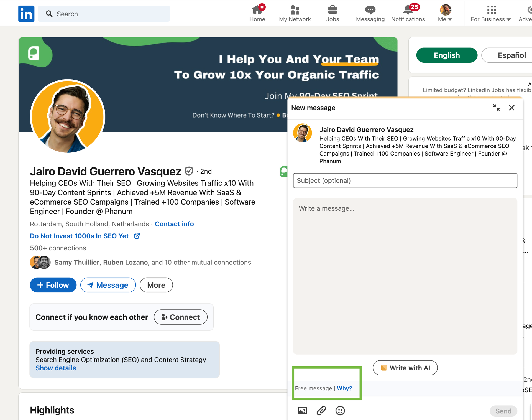Screen dimensions: 532x420
Task: Open the More options menu on the profile
Action: pyautogui.click(x=156, y=285)
